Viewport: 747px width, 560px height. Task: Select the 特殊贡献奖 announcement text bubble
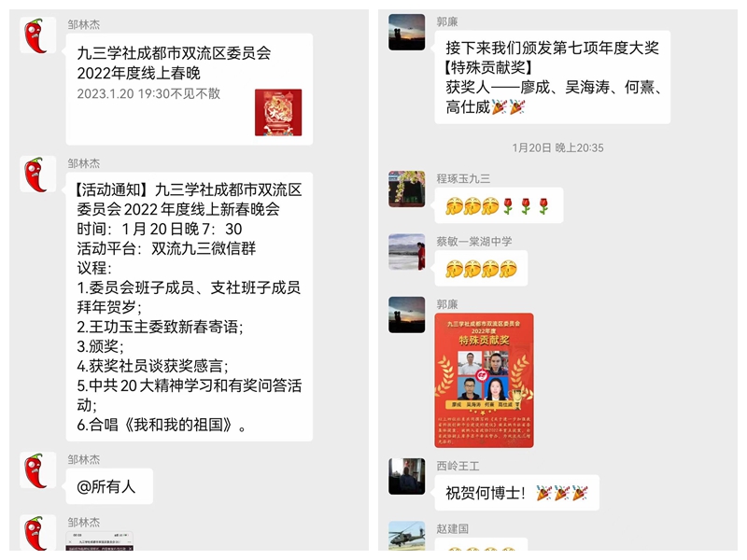[x=553, y=77]
